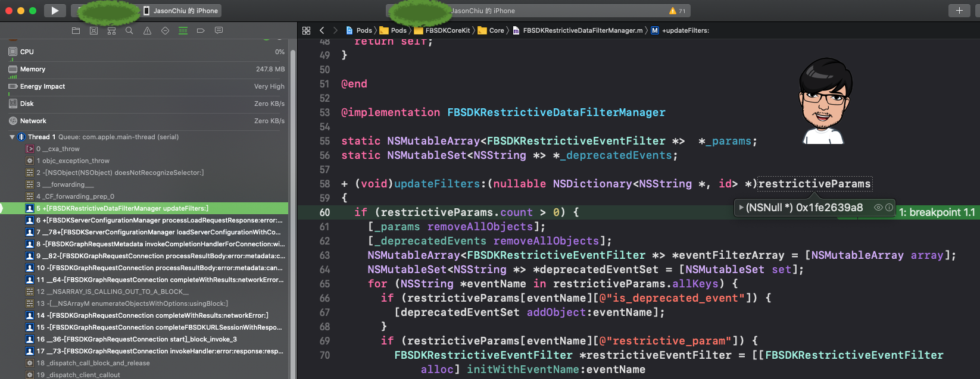This screenshot has width=980, height=379.
Task: Open the Breakpoint navigator icon
Action: point(201,30)
